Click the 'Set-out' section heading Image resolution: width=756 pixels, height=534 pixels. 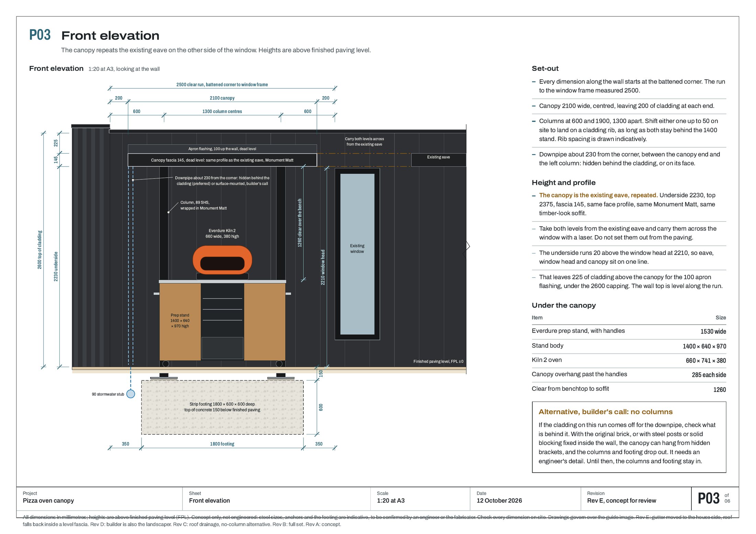click(x=545, y=68)
